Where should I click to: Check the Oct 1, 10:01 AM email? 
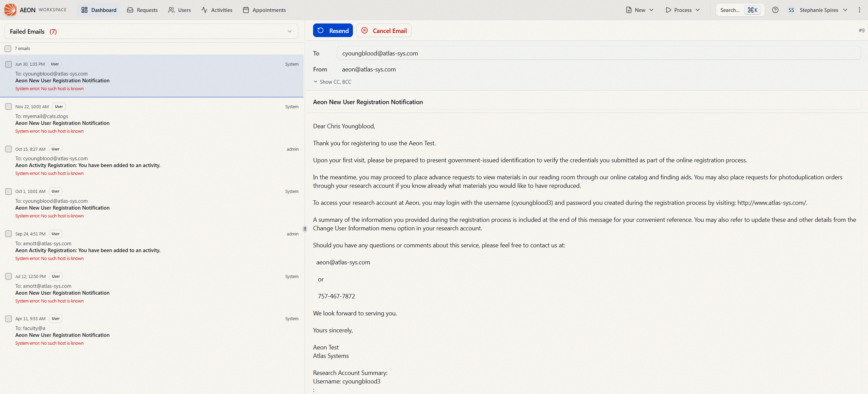9,191
